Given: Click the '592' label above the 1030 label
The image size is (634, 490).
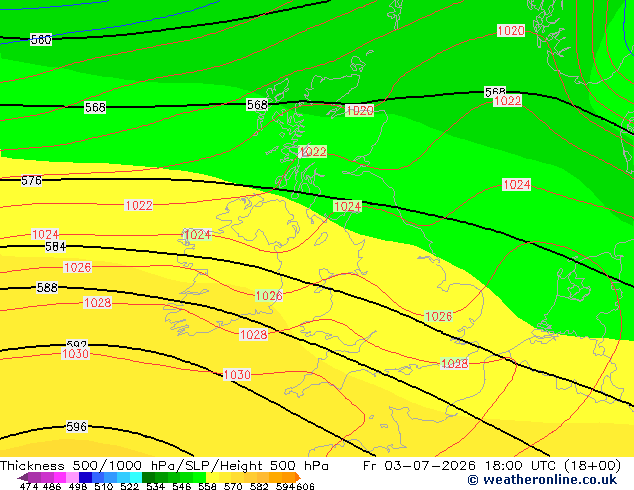Looking at the screenshot, I should click(77, 344).
